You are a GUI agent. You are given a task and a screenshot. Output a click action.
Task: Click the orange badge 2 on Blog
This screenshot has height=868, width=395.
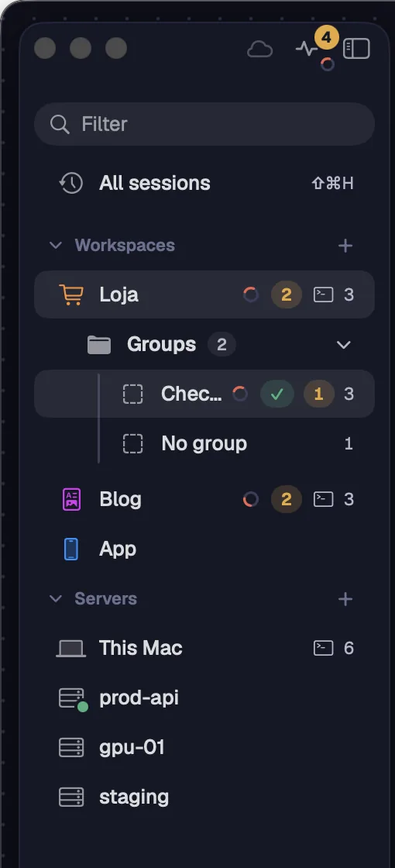coord(286,499)
